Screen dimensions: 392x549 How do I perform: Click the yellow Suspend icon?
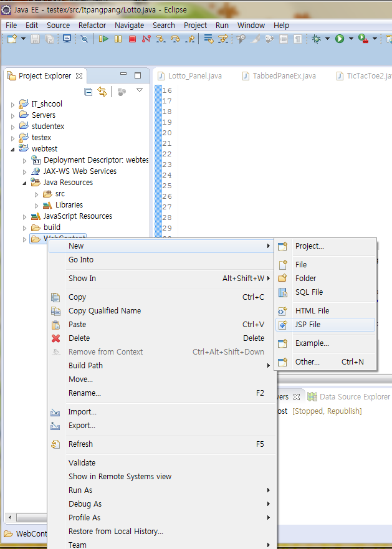118,39
